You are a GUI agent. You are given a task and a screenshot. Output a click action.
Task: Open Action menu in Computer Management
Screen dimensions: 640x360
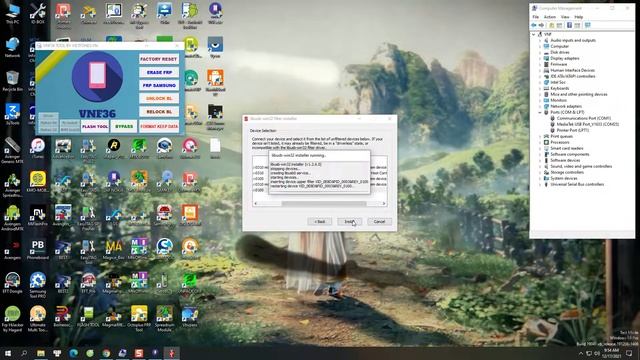point(550,17)
